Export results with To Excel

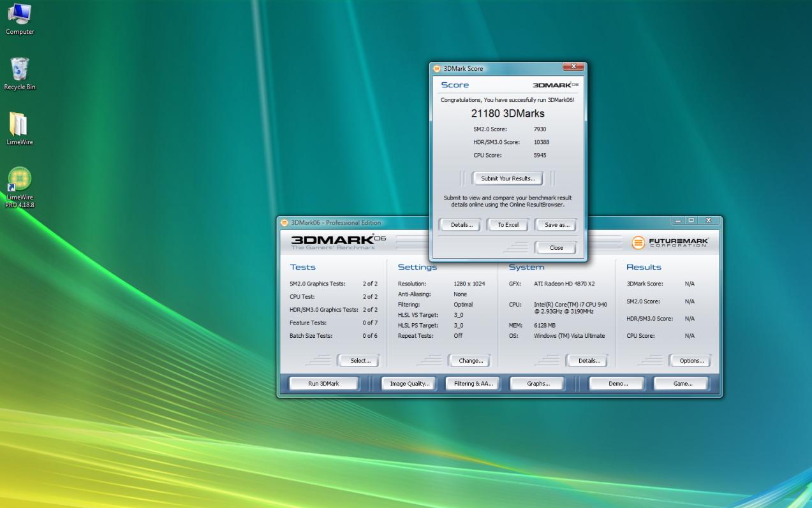click(508, 225)
